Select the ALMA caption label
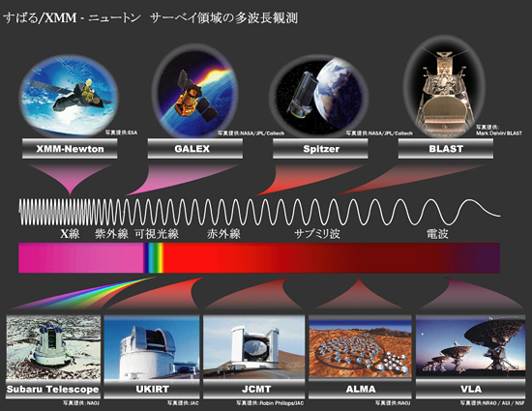 [361, 389]
